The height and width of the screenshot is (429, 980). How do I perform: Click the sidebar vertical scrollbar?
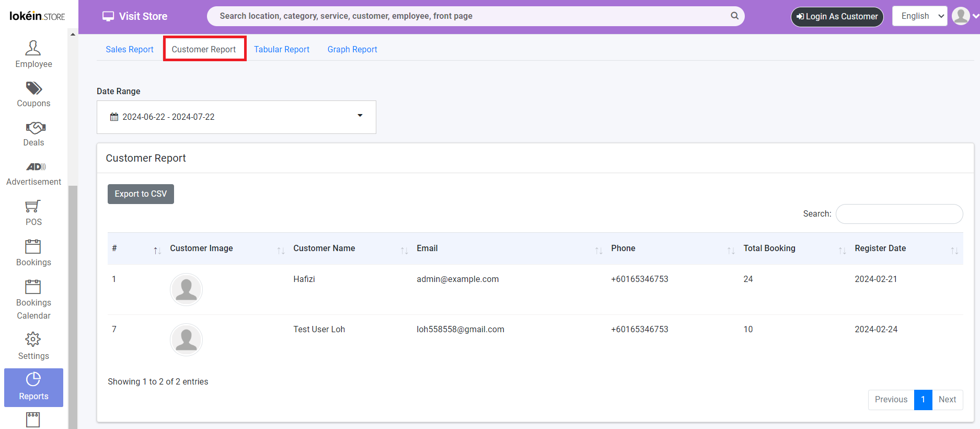point(73,307)
